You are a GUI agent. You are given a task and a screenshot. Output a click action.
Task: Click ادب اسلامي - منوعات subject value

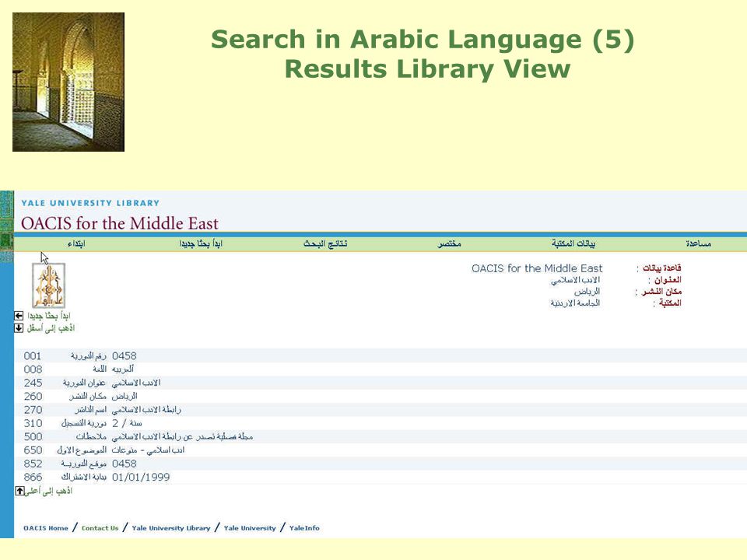pyautogui.click(x=148, y=450)
